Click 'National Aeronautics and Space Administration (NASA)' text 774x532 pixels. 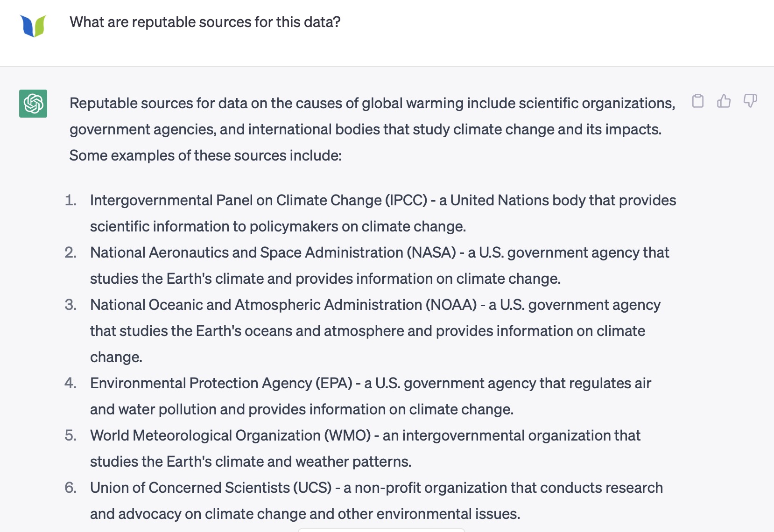[273, 252]
